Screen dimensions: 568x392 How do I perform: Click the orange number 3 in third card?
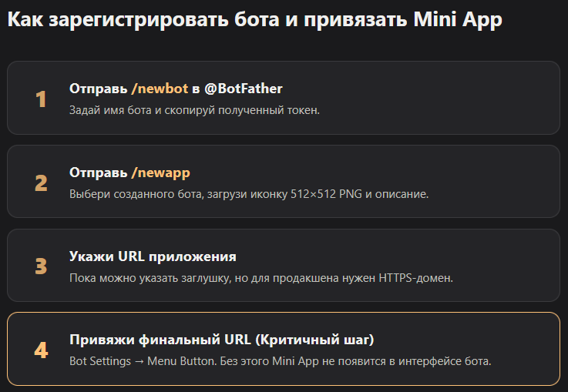(41, 266)
